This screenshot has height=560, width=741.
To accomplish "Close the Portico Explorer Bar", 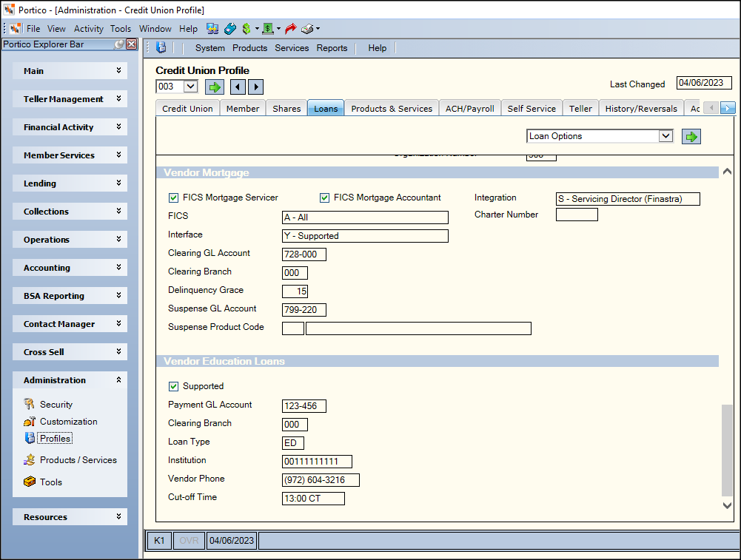I will pos(131,44).
